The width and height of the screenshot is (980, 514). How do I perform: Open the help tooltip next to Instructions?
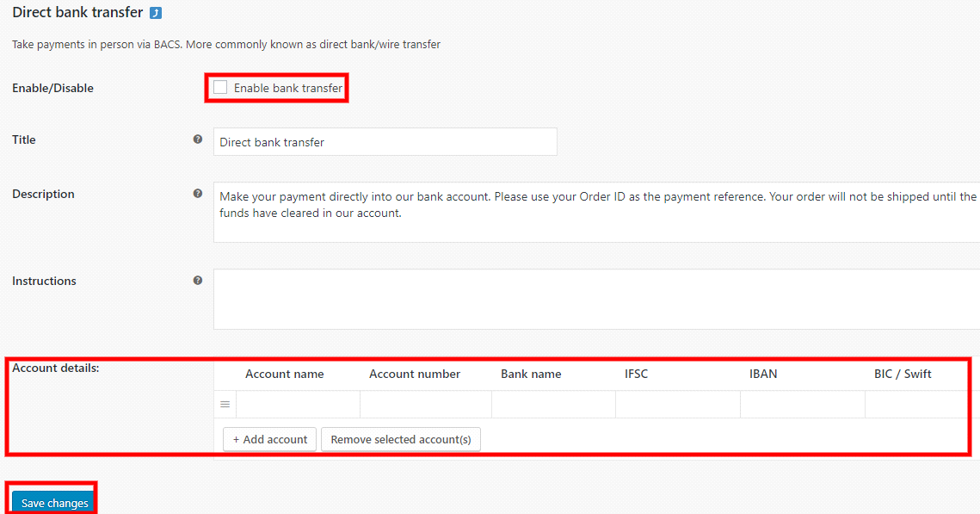point(198,280)
